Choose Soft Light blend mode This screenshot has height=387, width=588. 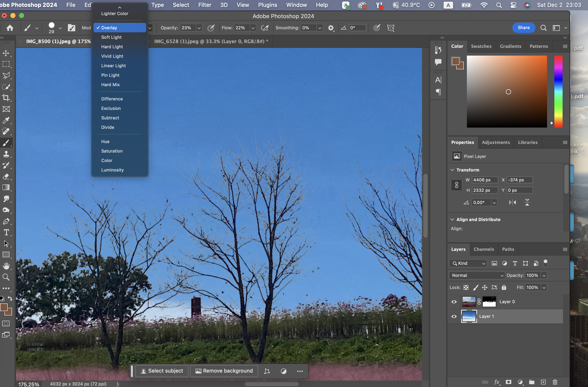[x=111, y=37]
